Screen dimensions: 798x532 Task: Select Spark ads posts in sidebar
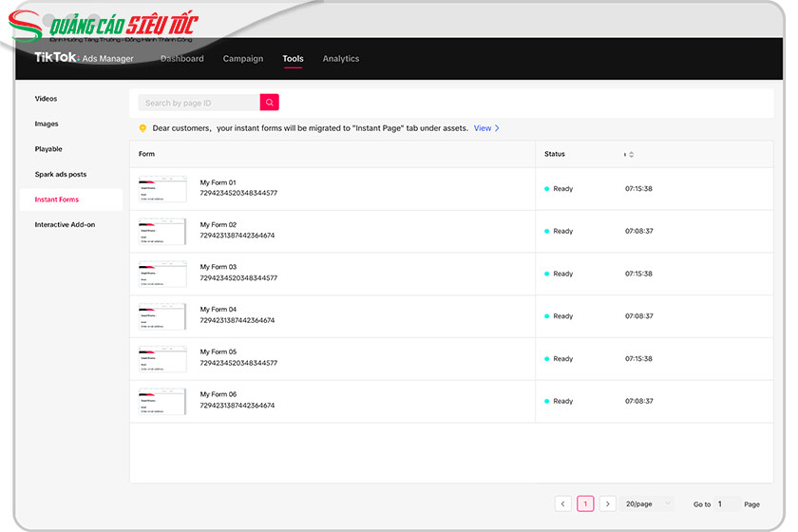click(61, 175)
